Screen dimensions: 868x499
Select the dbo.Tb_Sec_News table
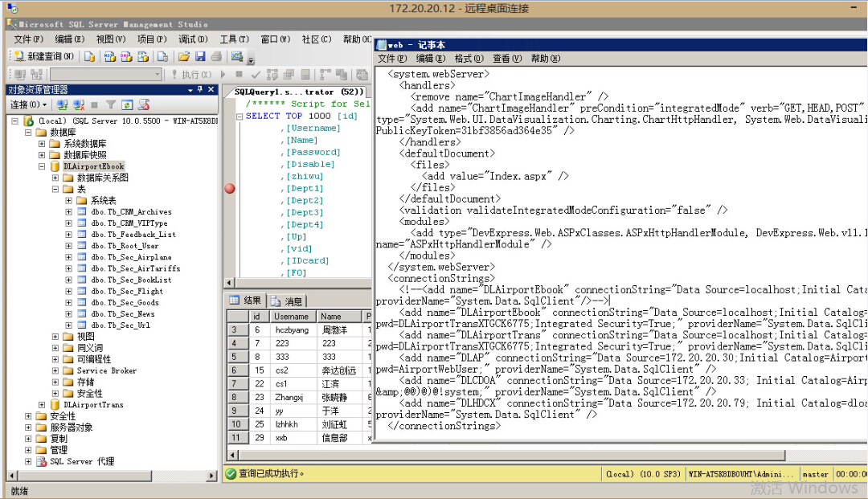pyautogui.click(x=123, y=313)
